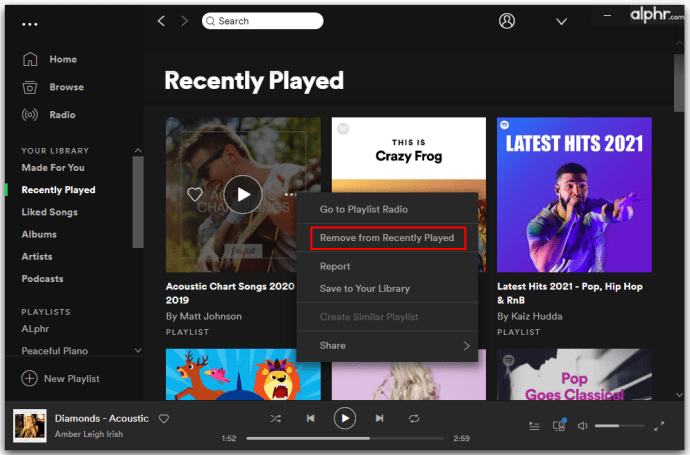
Task: Collapse the Your Library section arrow
Action: click(x=138, y=150)
